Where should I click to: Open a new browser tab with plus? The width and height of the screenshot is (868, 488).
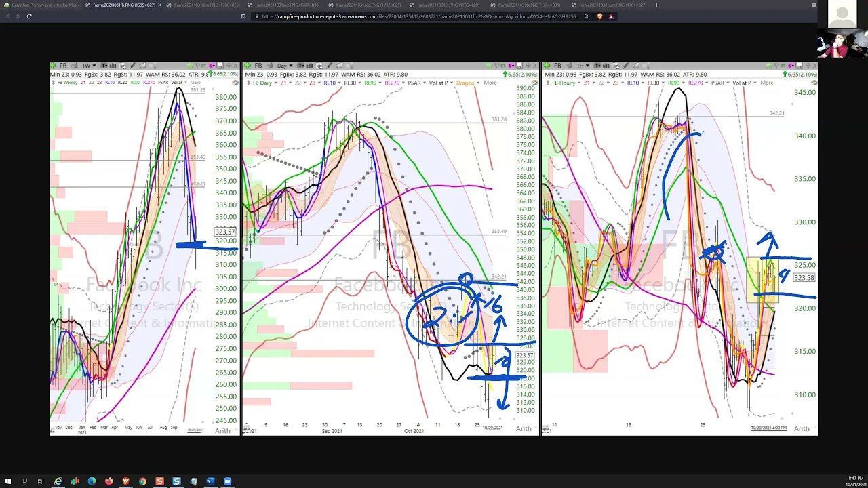(x=656, y=5)
